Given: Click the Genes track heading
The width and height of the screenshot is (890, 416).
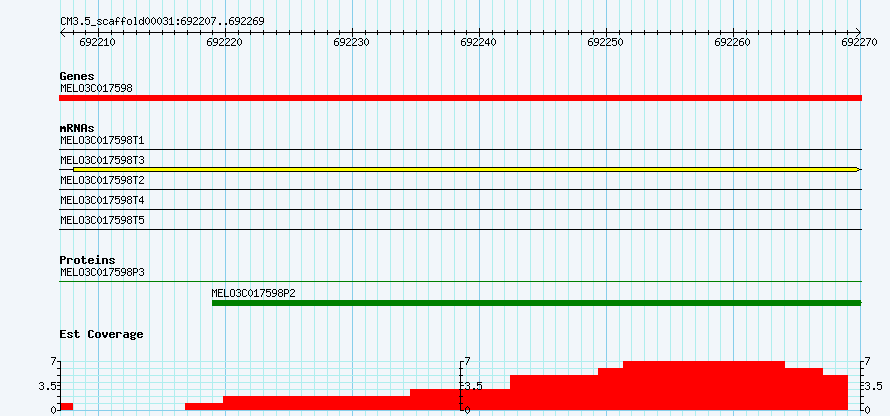Looking at the screenshot, I should point(77,76).
